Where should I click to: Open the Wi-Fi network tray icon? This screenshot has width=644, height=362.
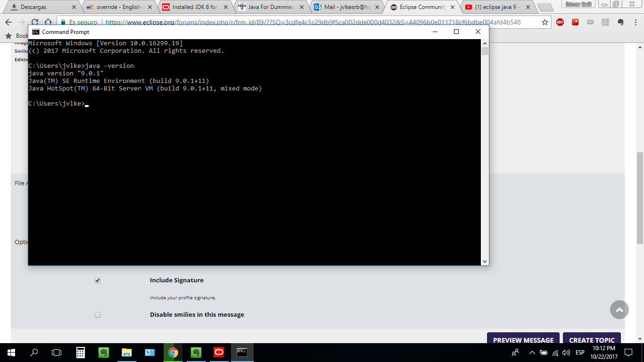tap(555, 353)
